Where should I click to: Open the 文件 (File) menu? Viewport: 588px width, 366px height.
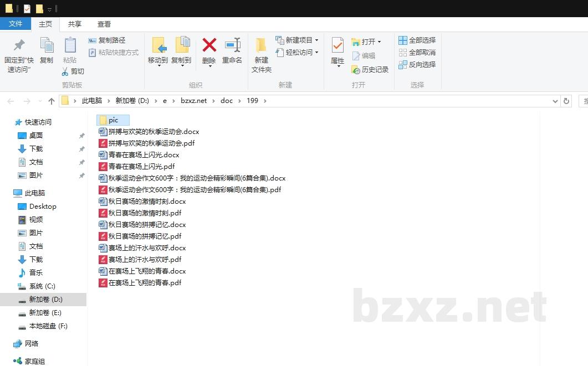click(x=16, y=24)
